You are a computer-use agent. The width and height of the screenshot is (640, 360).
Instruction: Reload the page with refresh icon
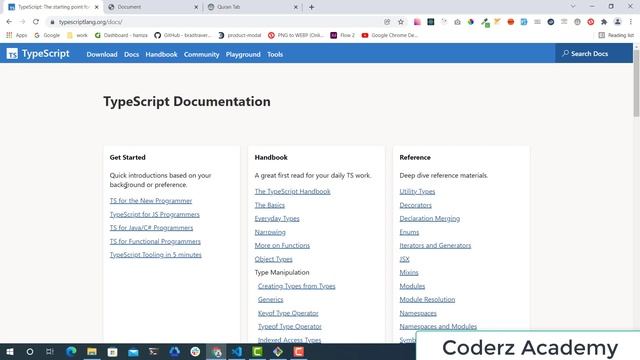pyautogui.click(x=36, y=22)
